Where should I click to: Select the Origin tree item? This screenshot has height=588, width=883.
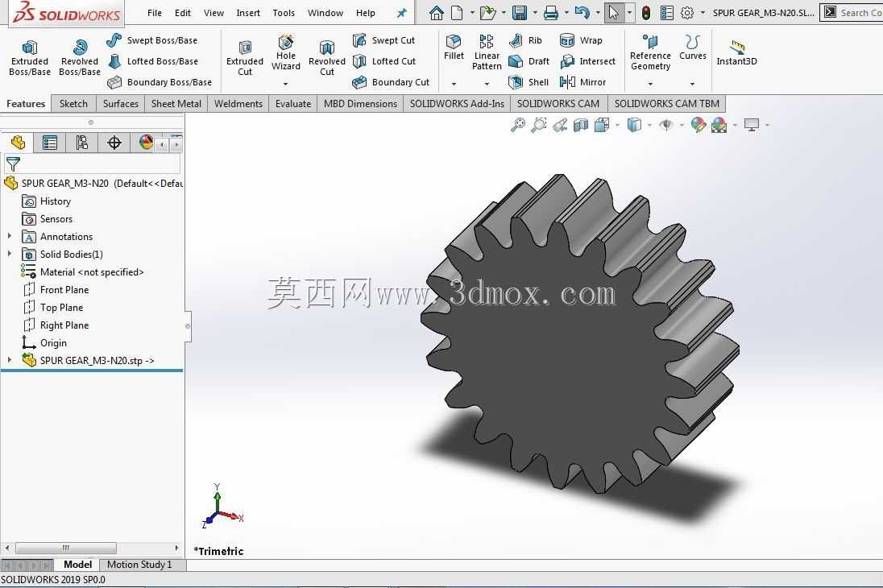coord(44,342)
